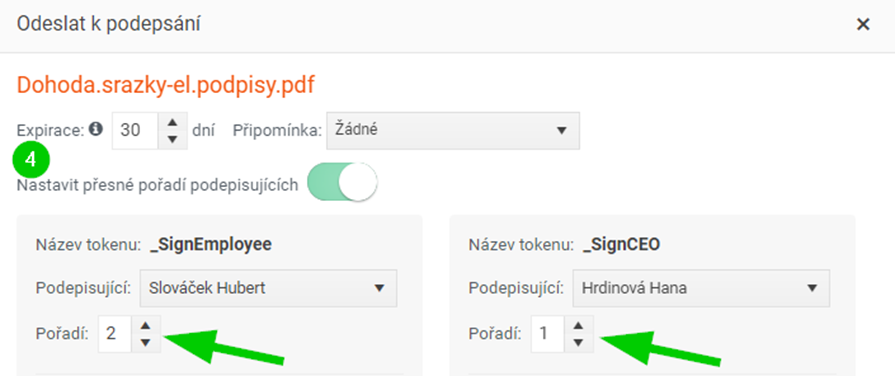
Task: Click the Dohoda.srazky-el.podpisy.pdf file name
Action: click(166, 86)
